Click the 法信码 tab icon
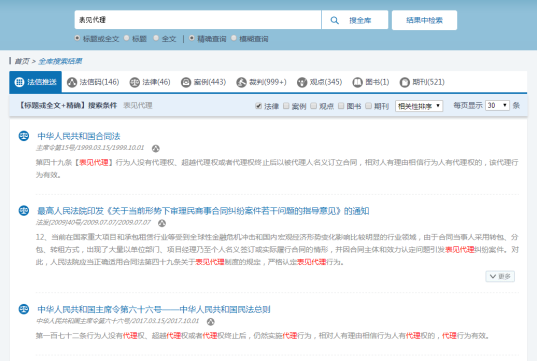 [72, 82]
